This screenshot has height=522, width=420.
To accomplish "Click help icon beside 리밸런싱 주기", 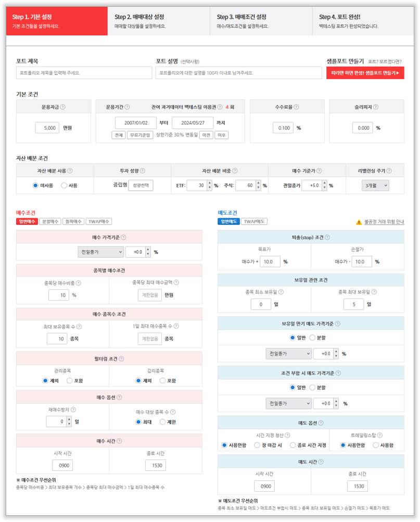I will [389, 171].
